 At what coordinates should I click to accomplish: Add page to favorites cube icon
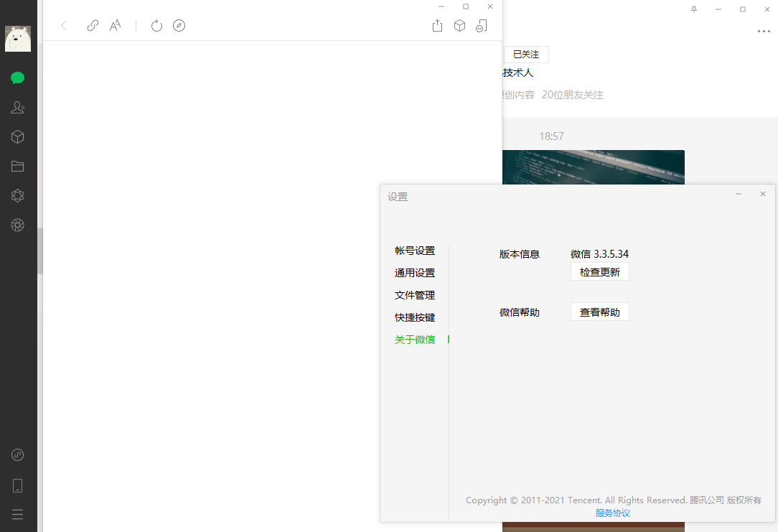(x=459, y=25)
